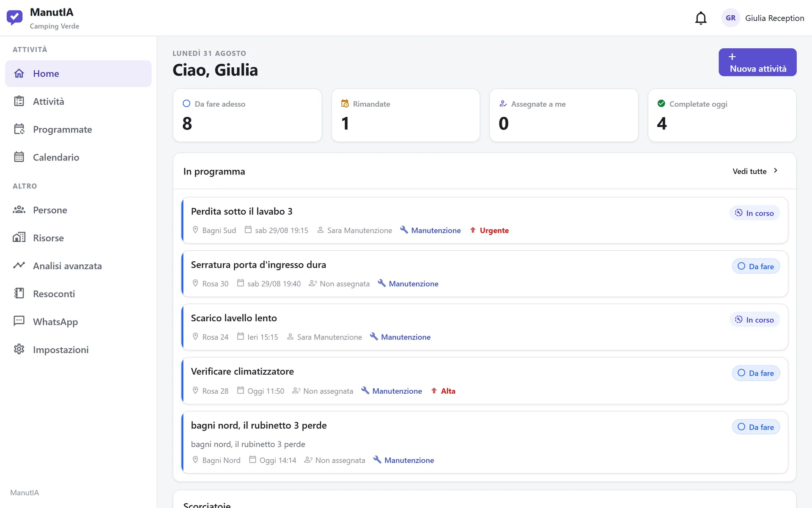This screenshot has width=812, height=508.
Task: Open the Attività menu item
Action: pyautogui.click(x=78, y=101)
